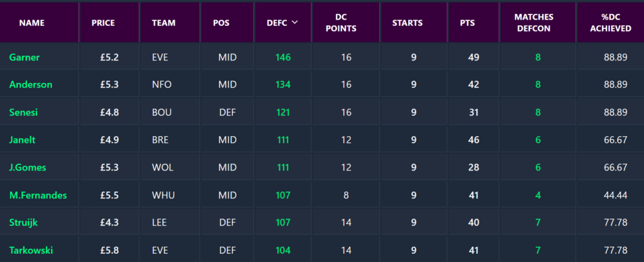Click the PTS column header
Viewport: 644px width, 262px height.
tap(467, 23)
